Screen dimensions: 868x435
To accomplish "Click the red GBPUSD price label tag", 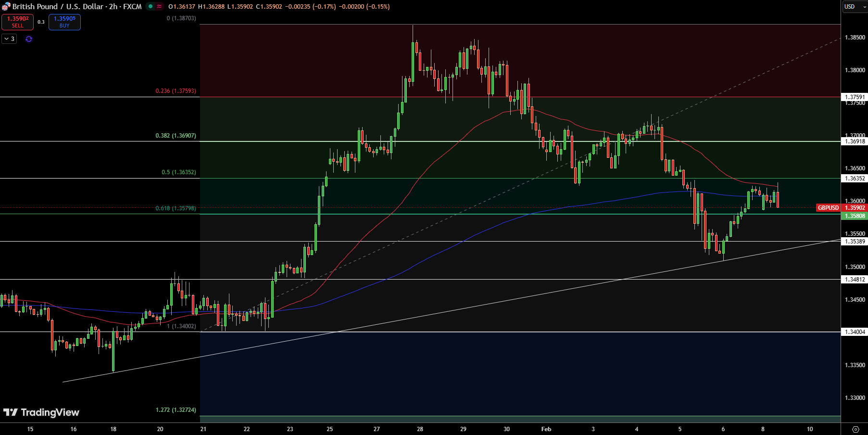I will (828, 208).
